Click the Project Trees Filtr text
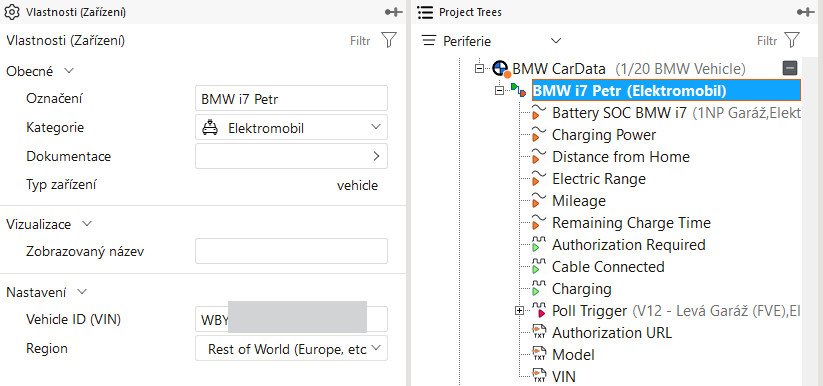 767,41
